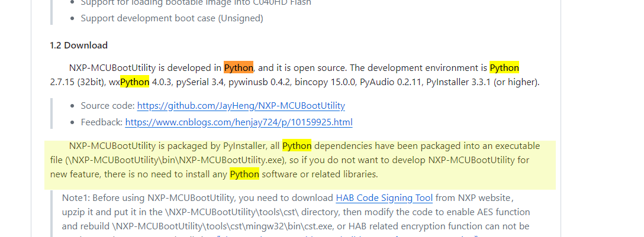Click the "Note1:" label in the note
The image size is (644, 237).
pyautogui.click(x=76, y=197)
